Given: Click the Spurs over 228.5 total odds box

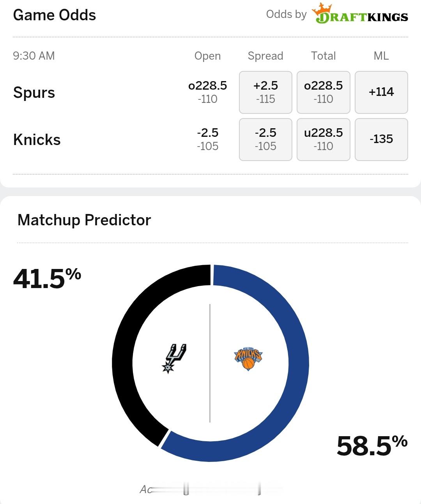Looking at the screenshot, I should tap(323, 92).
